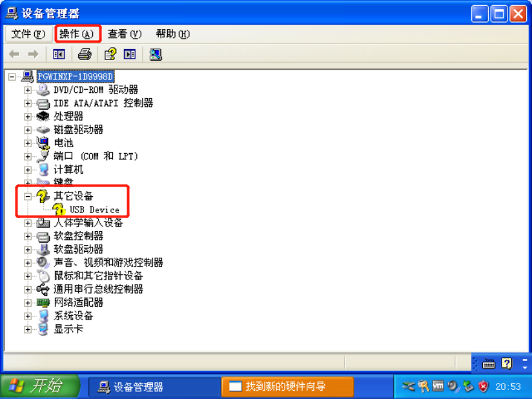The image size is (532, 399).
Task: Switch to 找到新的硬件向导 taskbar button
Action: coord(288,386)
